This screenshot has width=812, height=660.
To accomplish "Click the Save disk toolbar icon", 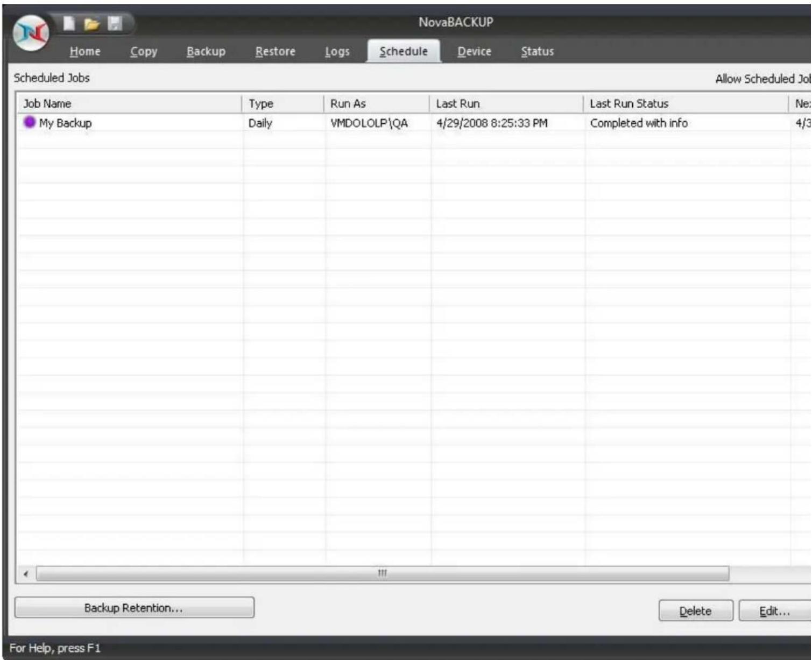I will pos(115,23).
